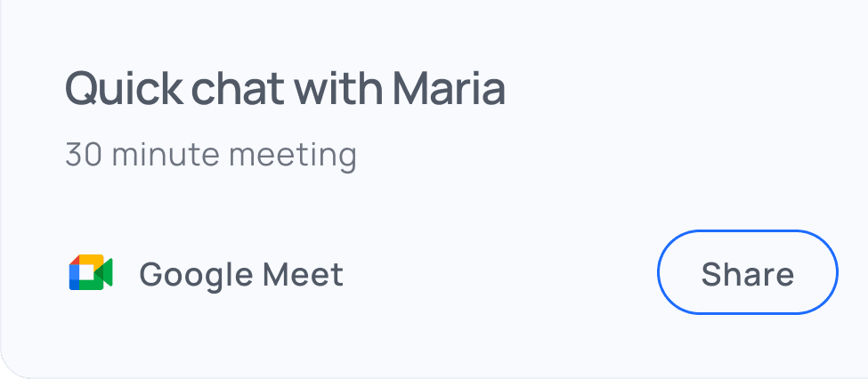
Task: Click the blue-outlined Share pill button
Action: pyautogui.click(x=747, y=273)
